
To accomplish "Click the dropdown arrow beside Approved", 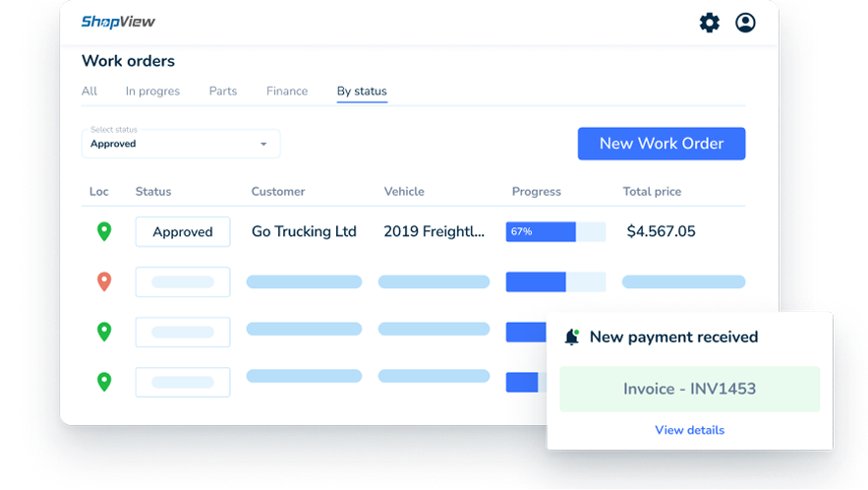I will 263,144.
